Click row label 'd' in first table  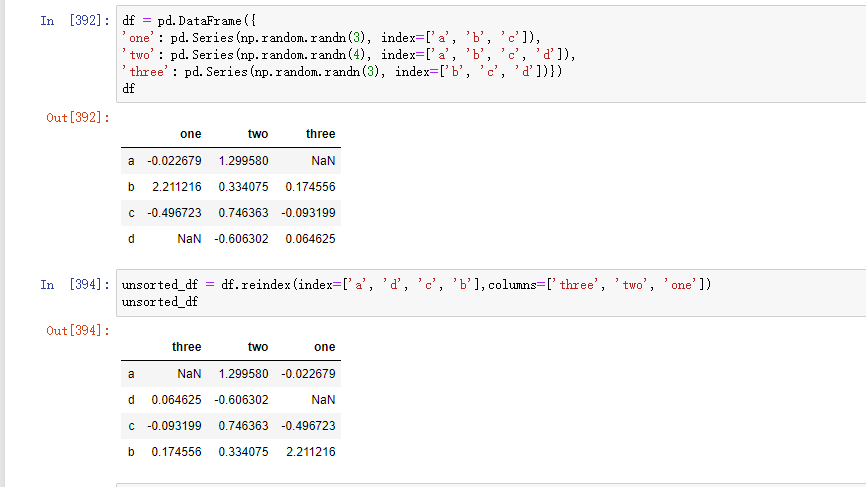point(131,239)
